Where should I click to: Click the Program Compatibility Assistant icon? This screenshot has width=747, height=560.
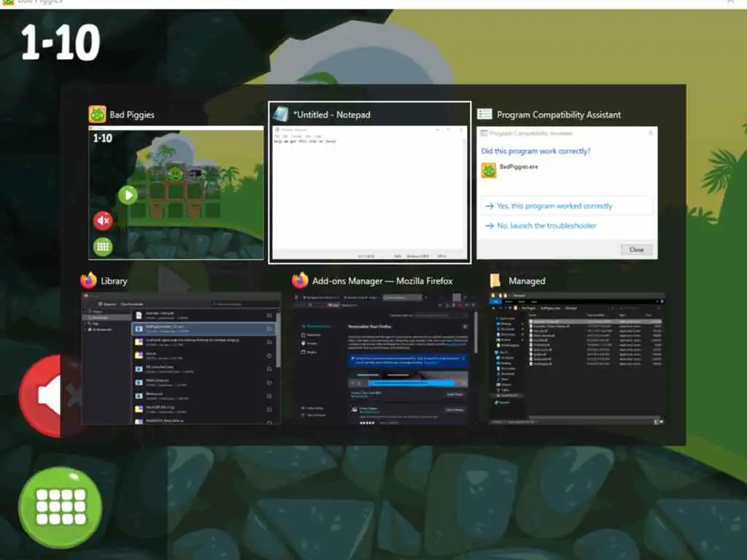pyautogui.click(x=484, y=114)
